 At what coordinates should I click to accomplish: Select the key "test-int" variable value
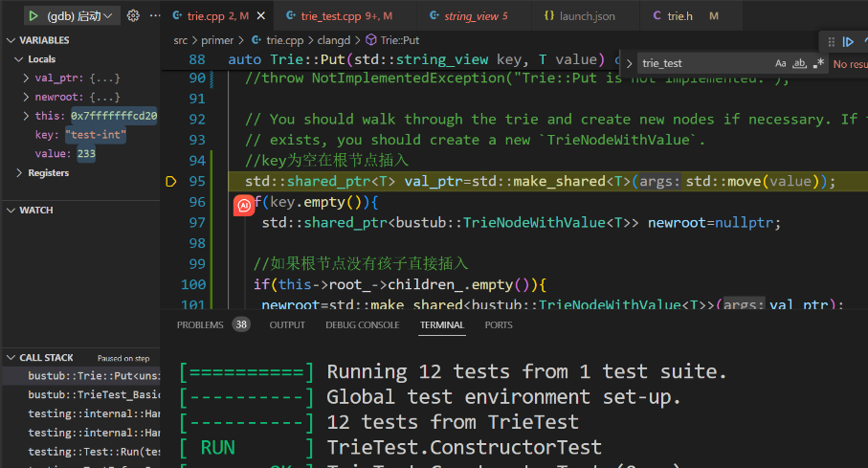point(96,135)
